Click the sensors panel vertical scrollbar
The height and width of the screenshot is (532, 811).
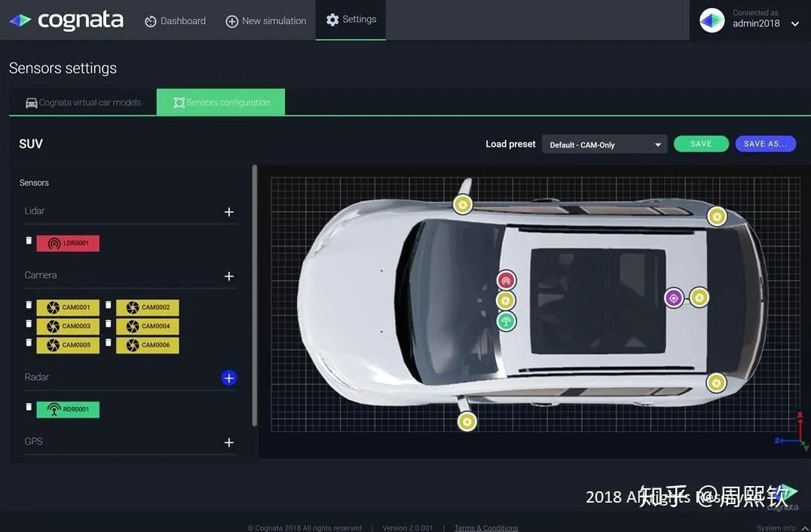tap(255, 295)
